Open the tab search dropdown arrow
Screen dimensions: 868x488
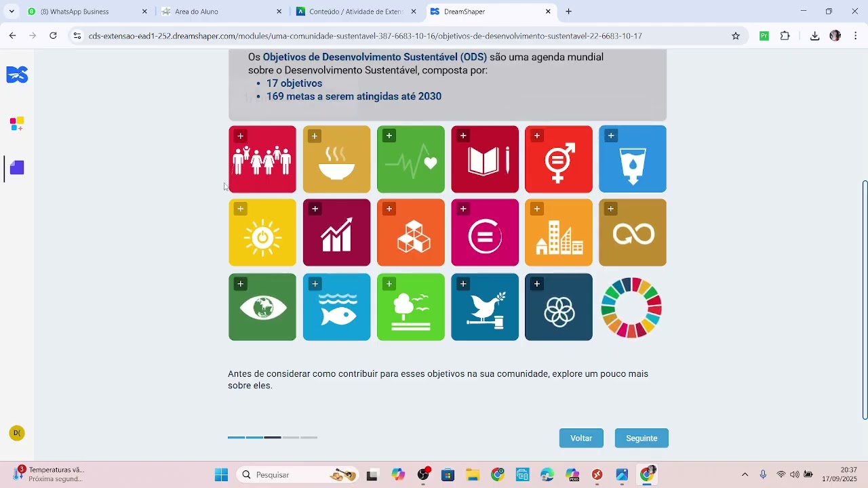click(12, 12)
